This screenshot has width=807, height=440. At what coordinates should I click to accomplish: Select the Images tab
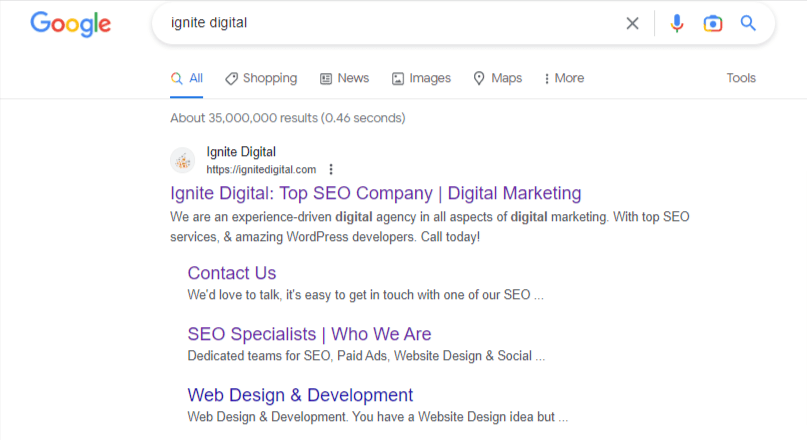(421, 78)
